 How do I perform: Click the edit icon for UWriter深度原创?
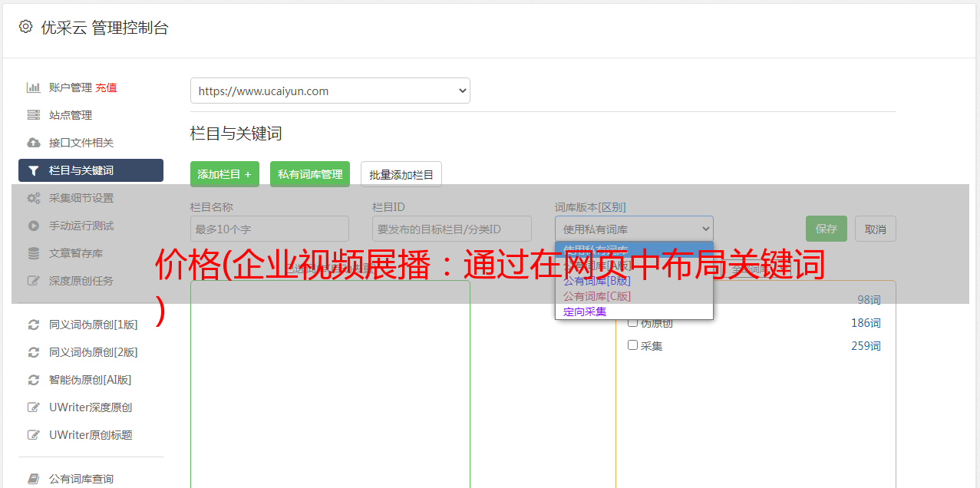tap(34, 407)
